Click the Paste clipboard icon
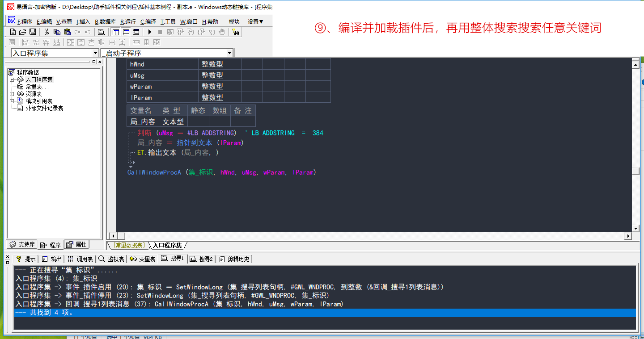 [67, 32]
